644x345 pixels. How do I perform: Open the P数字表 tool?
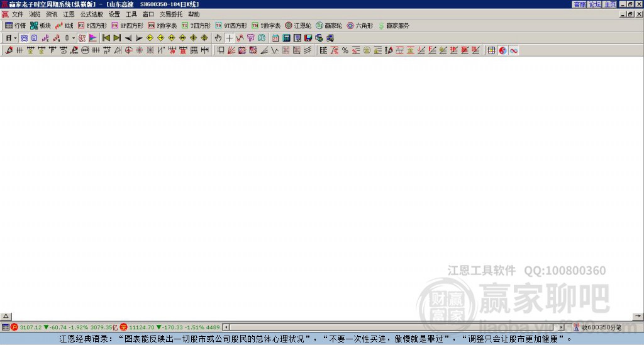click(162, 25)
